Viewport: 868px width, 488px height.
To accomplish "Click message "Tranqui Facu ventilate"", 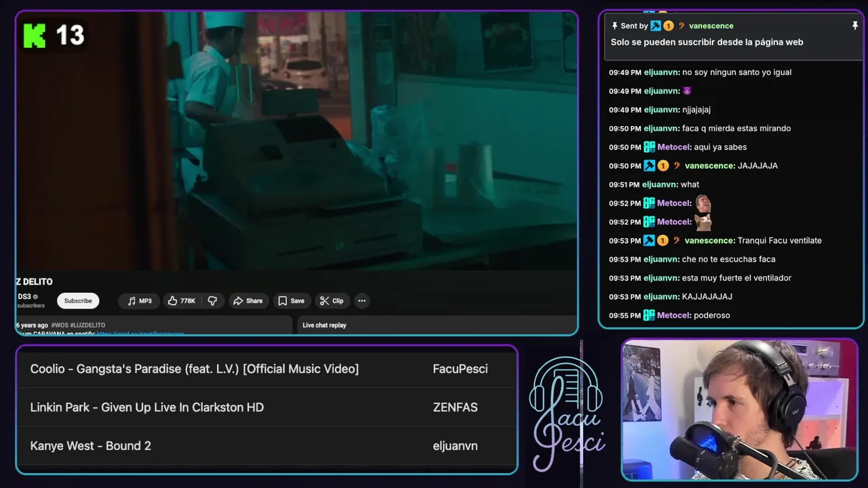I will click(x=780, y=241).
